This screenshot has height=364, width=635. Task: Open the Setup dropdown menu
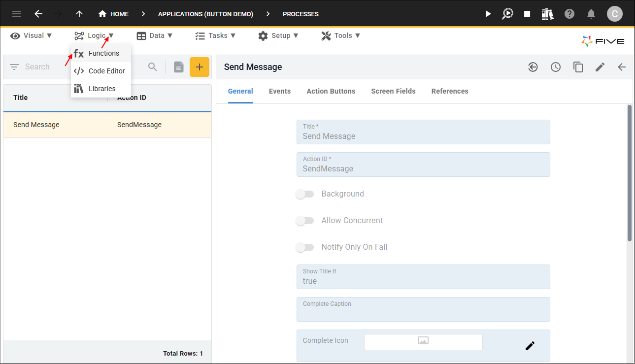click(278, 35)
